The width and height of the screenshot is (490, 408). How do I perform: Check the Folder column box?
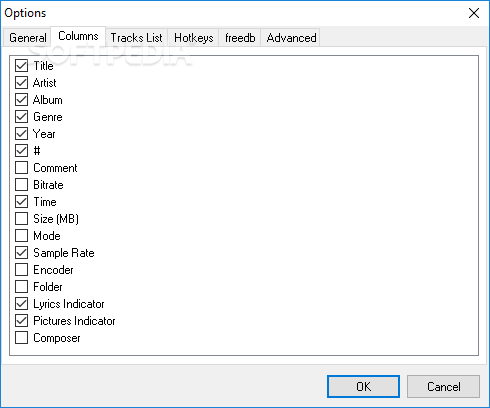tap(21, 287)
